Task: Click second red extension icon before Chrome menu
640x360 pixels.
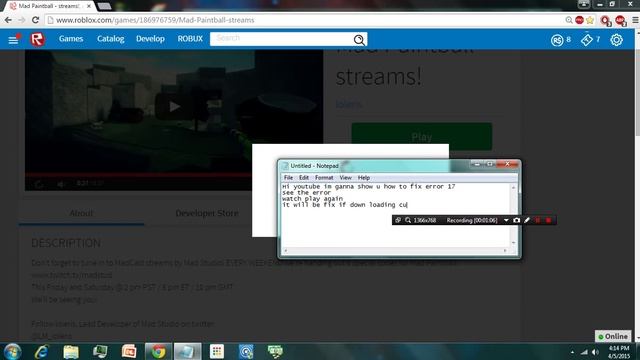Action: 620,20
